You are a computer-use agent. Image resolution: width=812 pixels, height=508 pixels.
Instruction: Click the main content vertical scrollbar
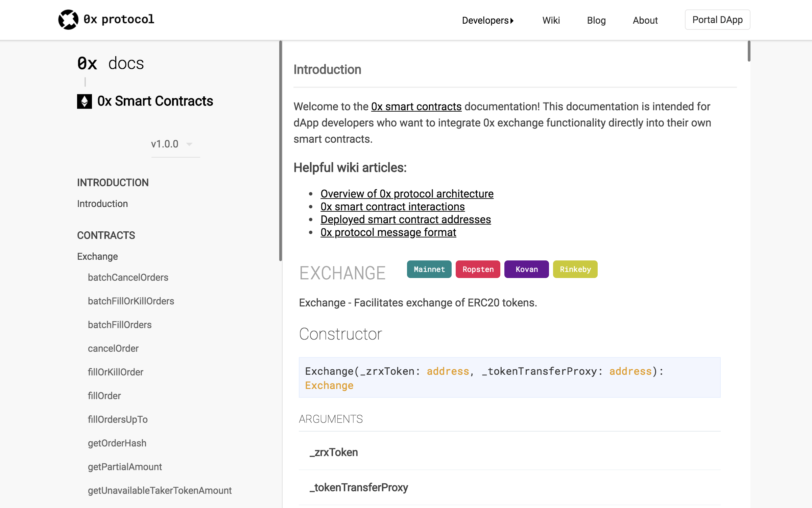pos(749,51)
